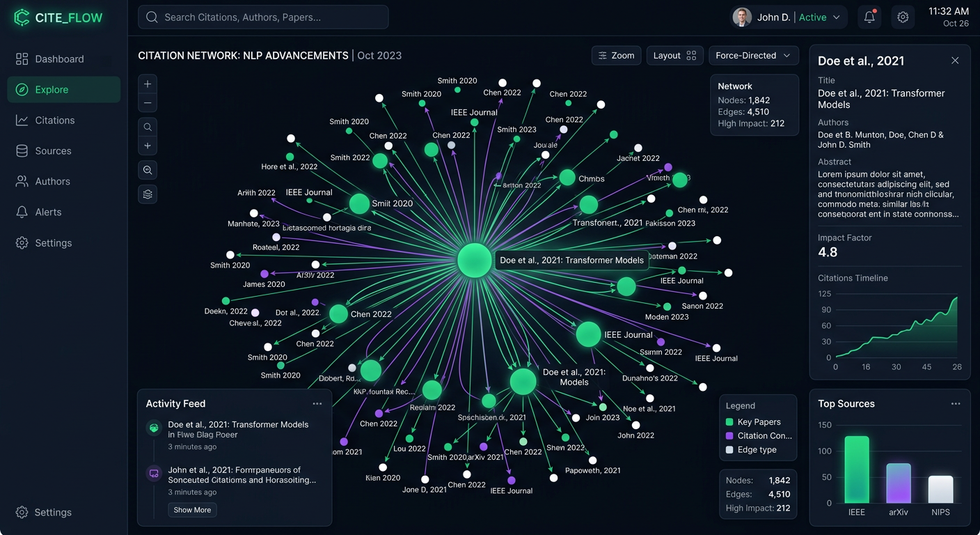Viewport: 980px width, 535px height.
Task: Open the Force-Directed layout dropdown
Action: point(753,55)
